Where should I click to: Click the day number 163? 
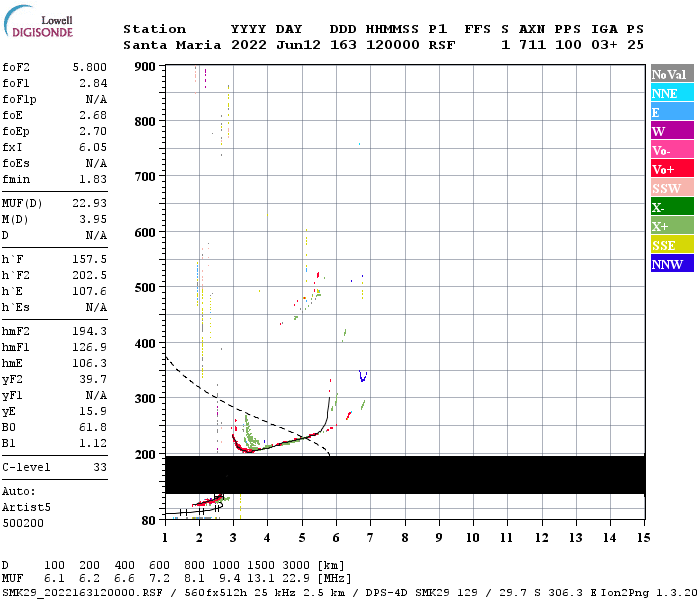click(x=343, y=45)
